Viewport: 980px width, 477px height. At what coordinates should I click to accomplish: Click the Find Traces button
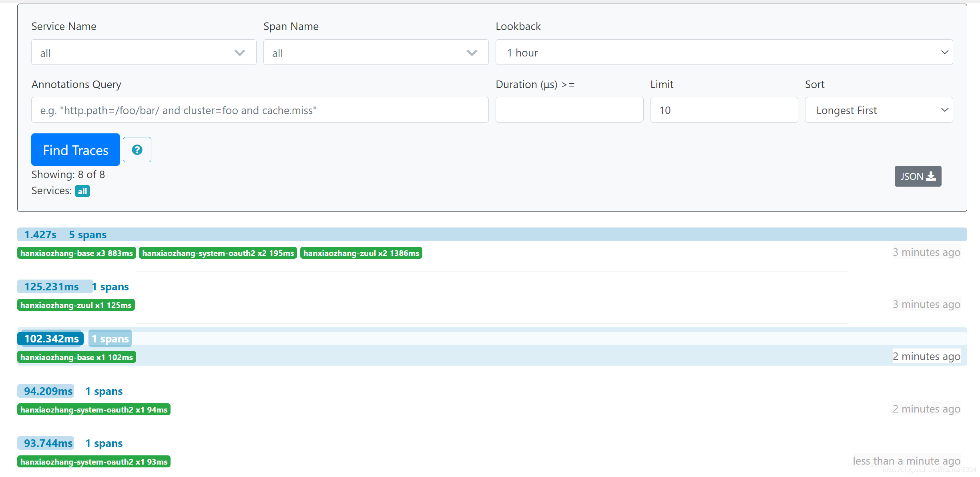pos(75,150)
